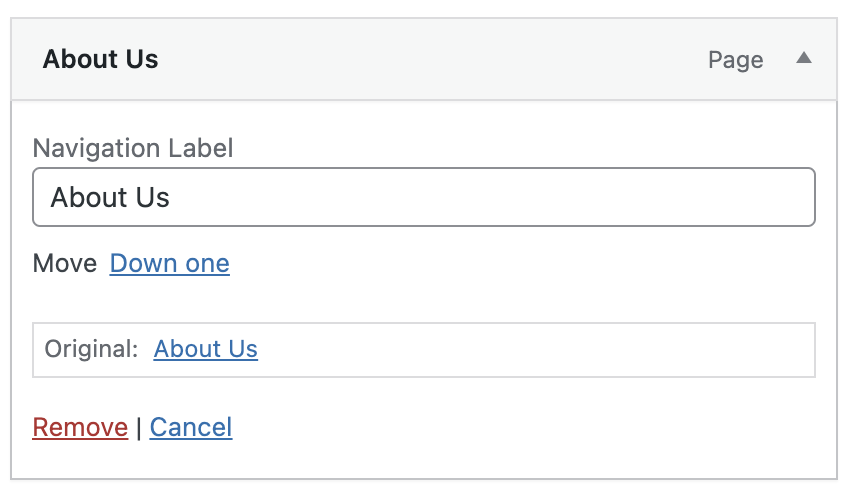This screenshot has height=492, width=856.
Task: Click the Page type label in header
Action: point(735,60)
